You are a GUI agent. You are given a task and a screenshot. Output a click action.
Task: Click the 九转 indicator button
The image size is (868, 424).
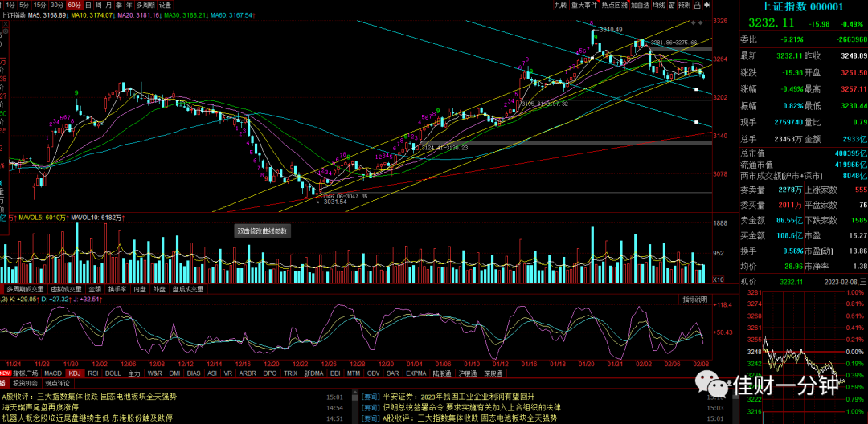coord(561,5)
